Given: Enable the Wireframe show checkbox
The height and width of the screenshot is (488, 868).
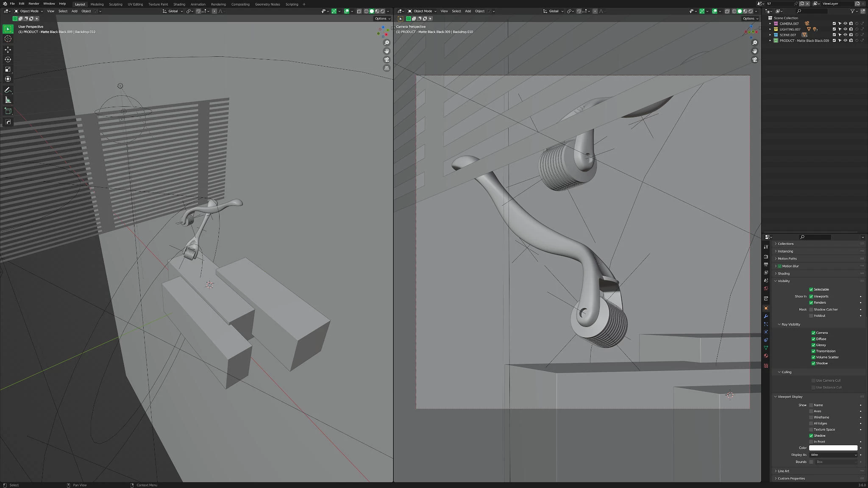Looking at the screenshot, I should tap(811, 417).
